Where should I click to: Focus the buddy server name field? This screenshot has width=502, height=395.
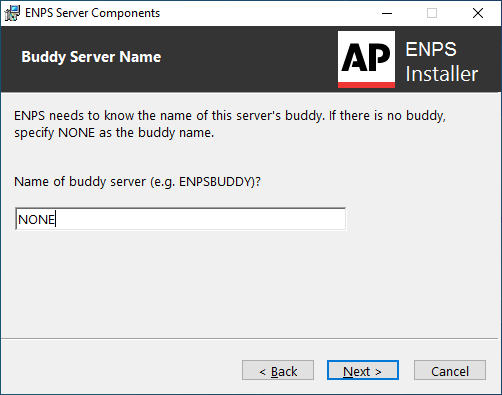tap(180, 219)
